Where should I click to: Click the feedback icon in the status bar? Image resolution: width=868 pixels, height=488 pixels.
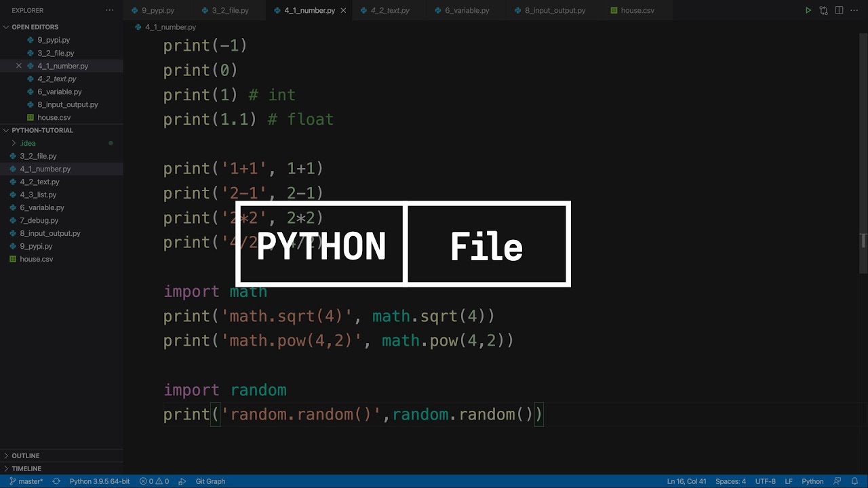(837, 481)
